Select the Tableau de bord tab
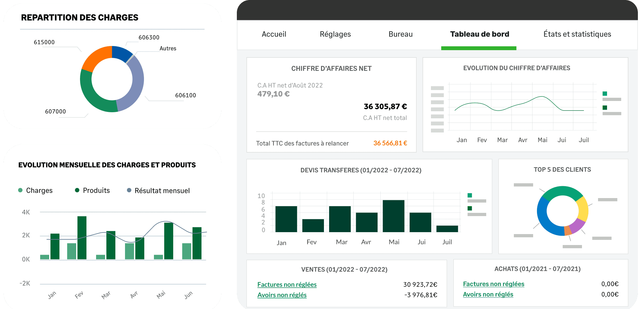 [x=479, y=34]
